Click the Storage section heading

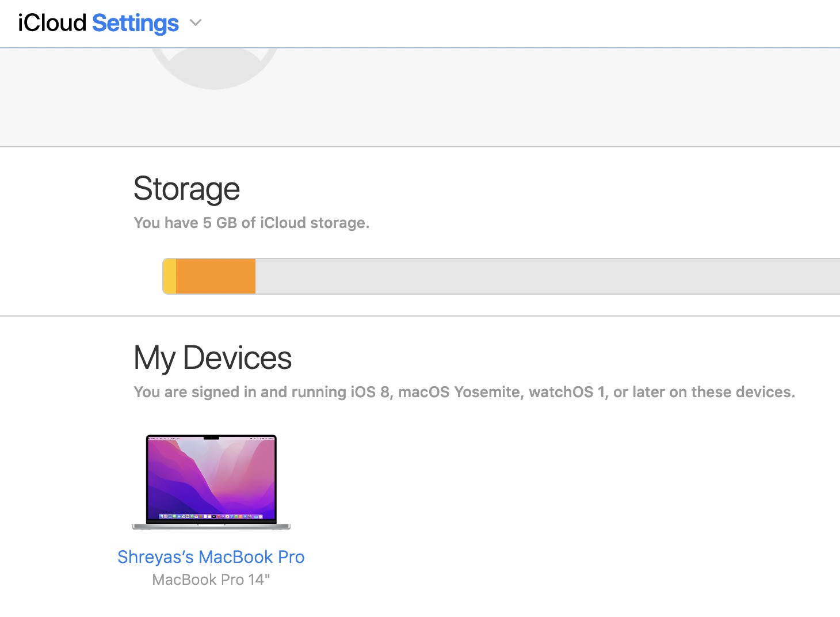coord(186,189)
